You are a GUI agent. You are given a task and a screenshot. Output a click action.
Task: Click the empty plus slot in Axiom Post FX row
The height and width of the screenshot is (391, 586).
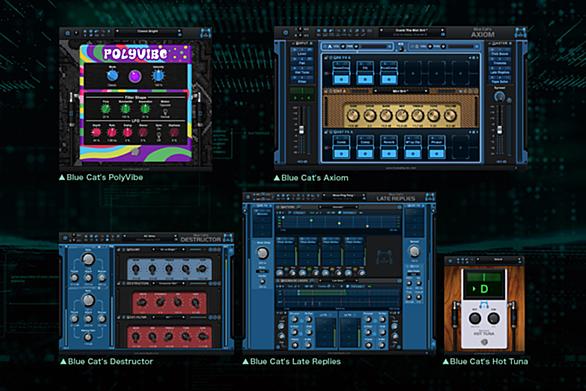coord(460,147)
